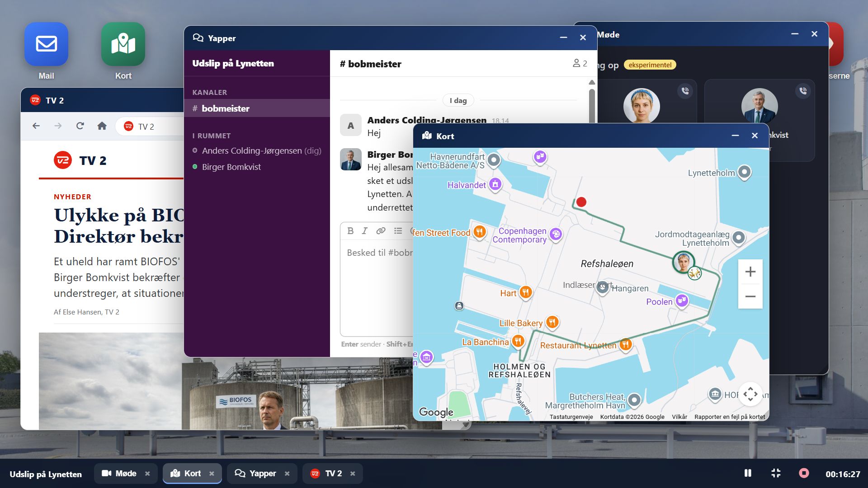This screenshot has width=868, height=488.
Task: Show member count in bobmeister channel
Action: [x=580, y=63]
